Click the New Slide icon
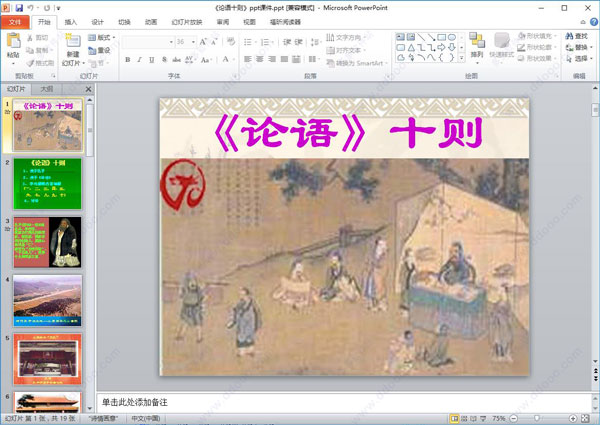 click(73, 41)
